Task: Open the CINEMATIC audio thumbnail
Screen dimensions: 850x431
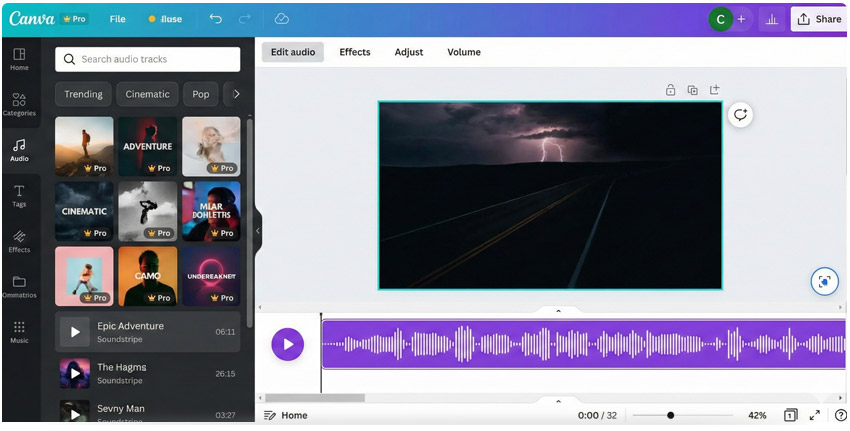Action: click(84, 211)
